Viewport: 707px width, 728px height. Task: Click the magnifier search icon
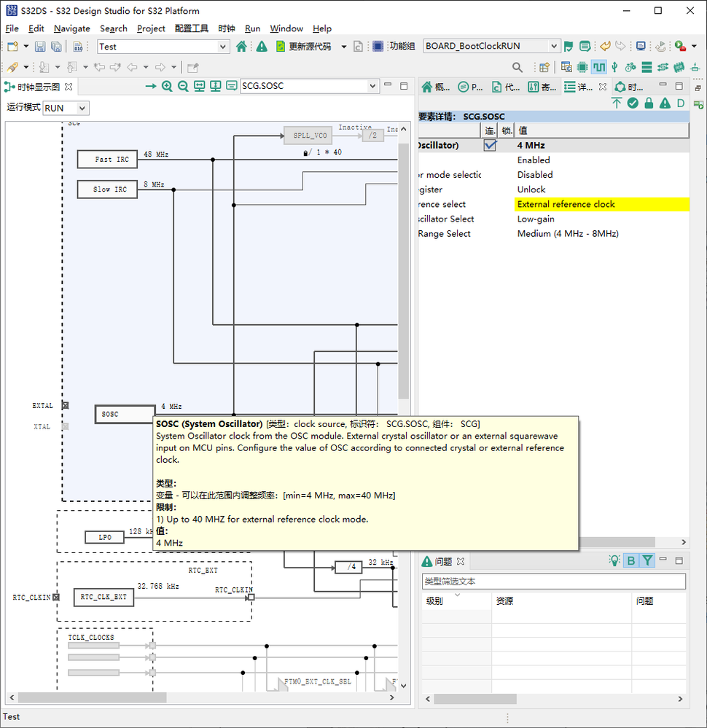[517, 67]
